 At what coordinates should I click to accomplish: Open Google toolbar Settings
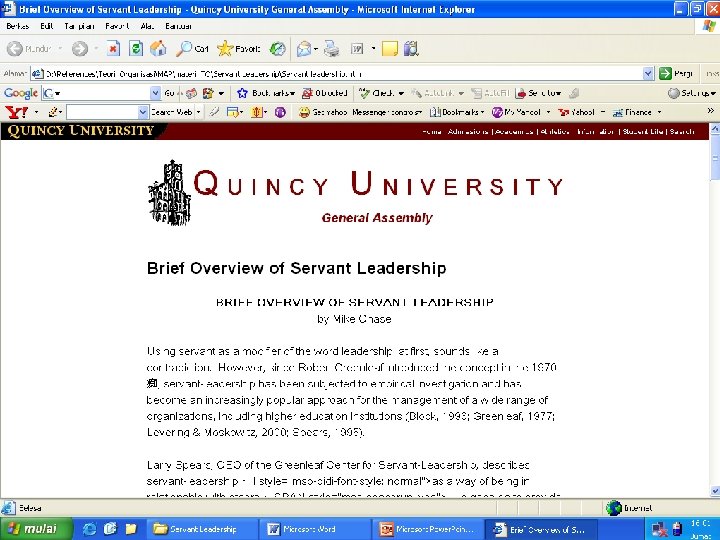[x=692, y=93]
